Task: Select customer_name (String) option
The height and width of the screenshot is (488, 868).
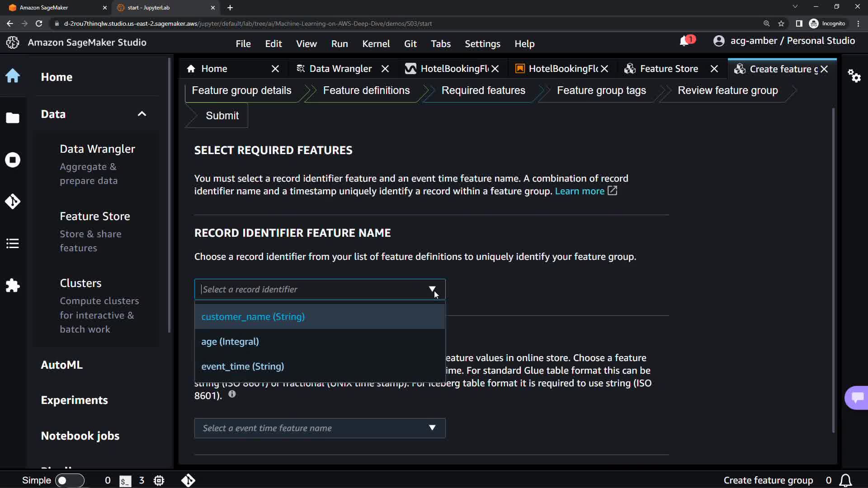Action: coord(253,317)
